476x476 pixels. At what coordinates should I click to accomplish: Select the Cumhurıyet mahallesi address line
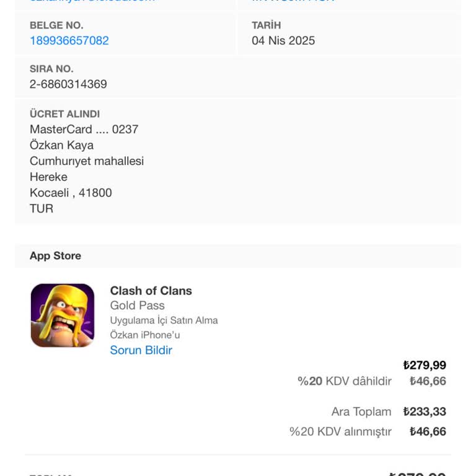(87, 161)
